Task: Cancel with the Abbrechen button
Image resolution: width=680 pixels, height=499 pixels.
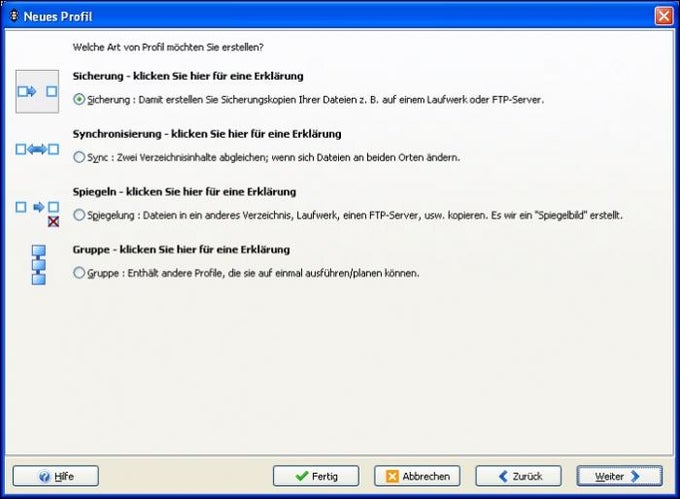Action: point(417,476)
